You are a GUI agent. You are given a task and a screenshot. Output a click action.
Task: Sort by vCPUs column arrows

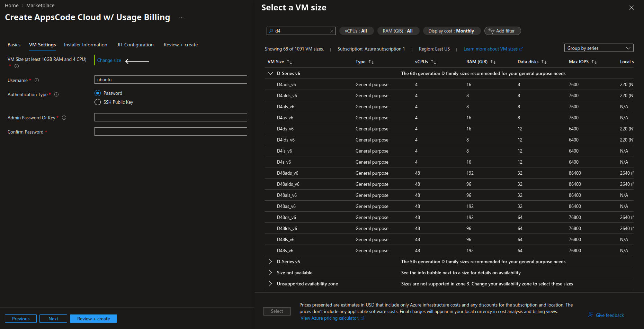tap(433, 62)
